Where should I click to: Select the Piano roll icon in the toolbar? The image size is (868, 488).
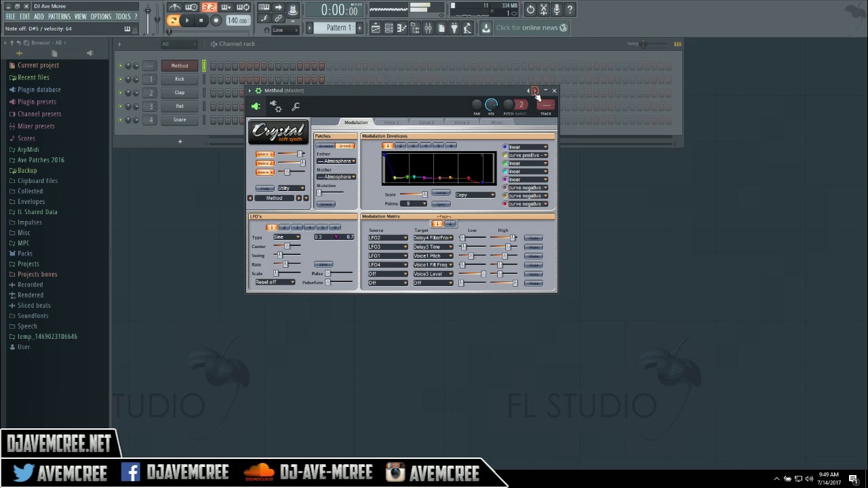tap(401, 28)
